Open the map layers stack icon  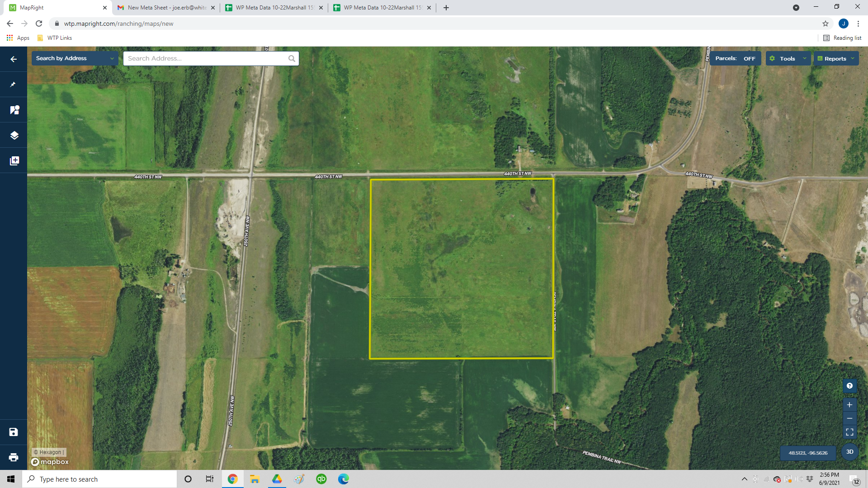tap(14, 135)
